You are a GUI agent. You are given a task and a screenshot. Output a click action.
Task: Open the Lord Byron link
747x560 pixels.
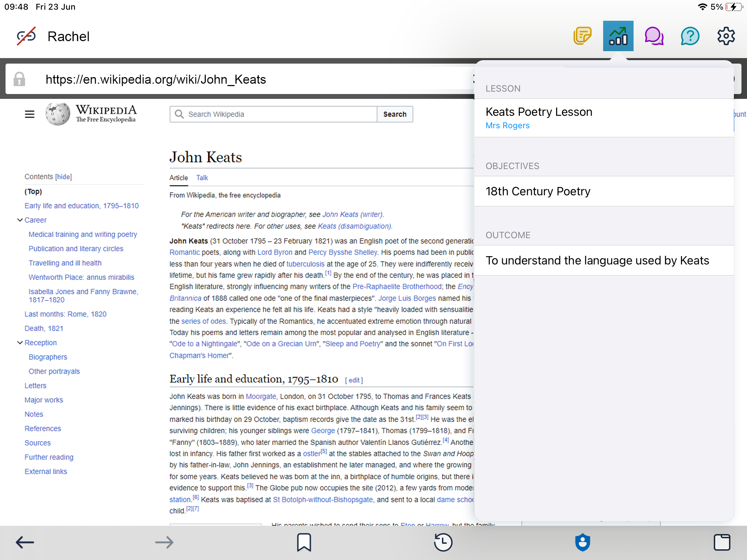click(x=275, y=252)
